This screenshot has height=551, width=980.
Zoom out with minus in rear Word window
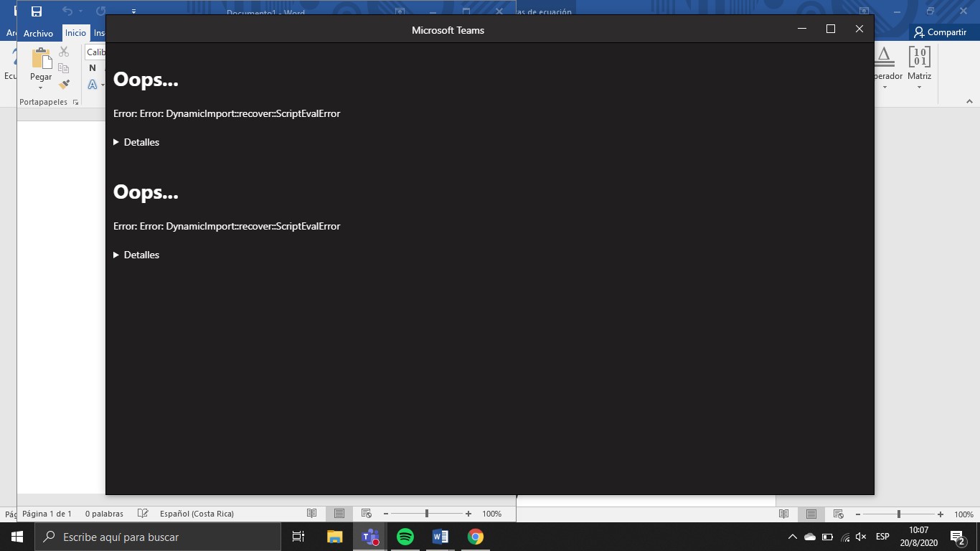pyautogui.click(x=857, y=514)
